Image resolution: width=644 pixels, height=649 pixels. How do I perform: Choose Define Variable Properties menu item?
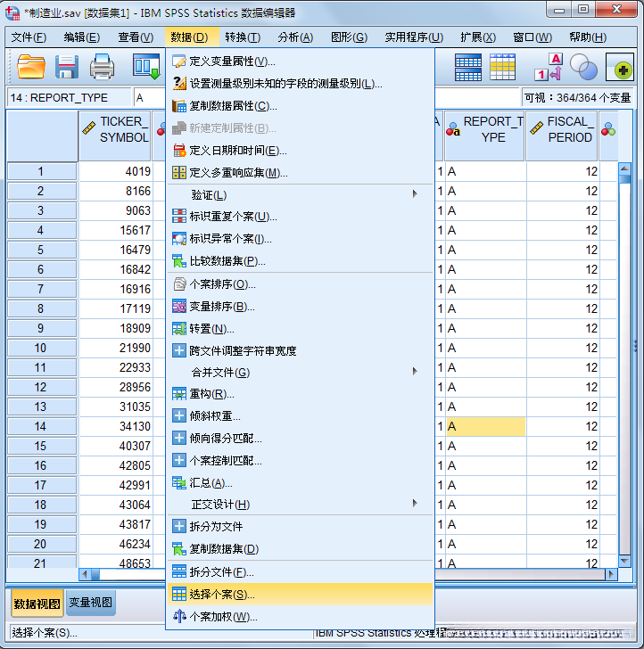click(x=300, y=62)
